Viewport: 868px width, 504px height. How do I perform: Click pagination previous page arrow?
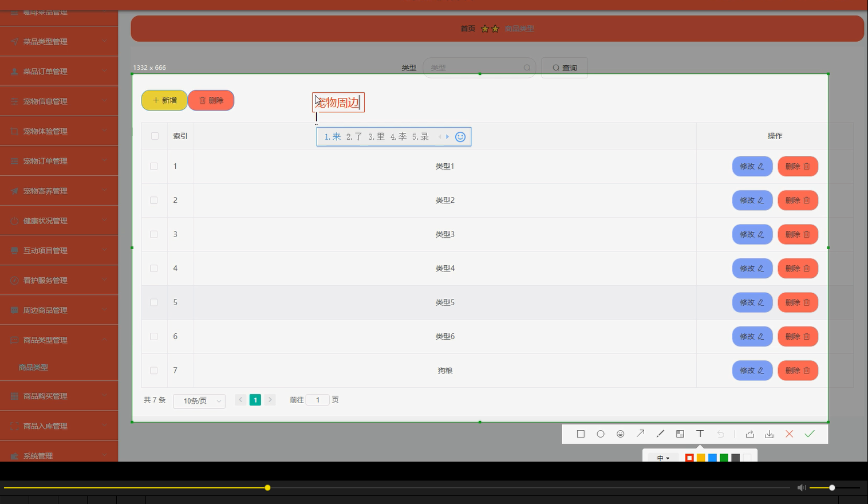pos(240,400)
